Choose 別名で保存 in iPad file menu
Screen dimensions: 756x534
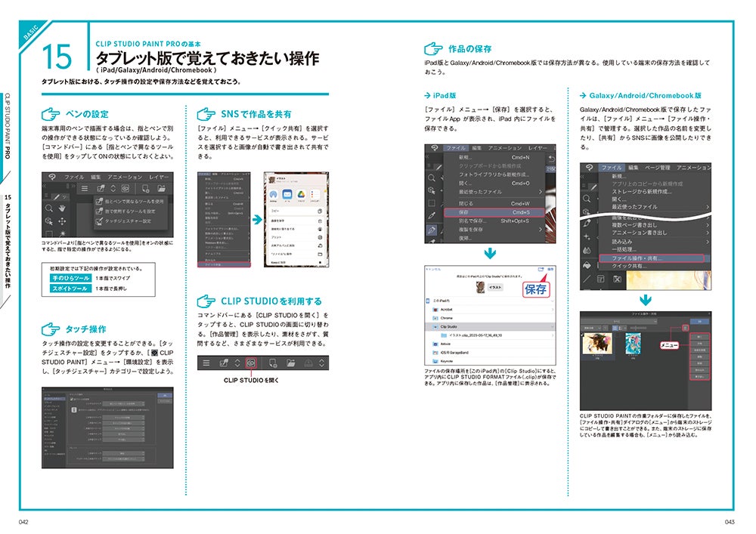click(494, 221)
